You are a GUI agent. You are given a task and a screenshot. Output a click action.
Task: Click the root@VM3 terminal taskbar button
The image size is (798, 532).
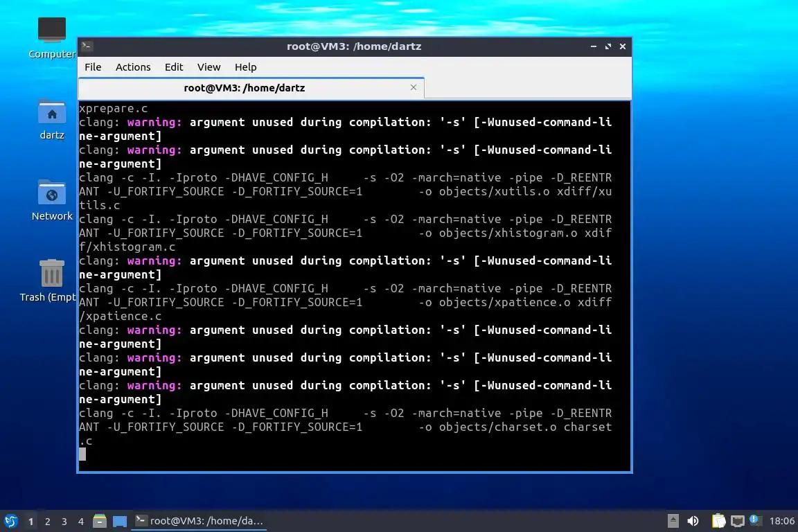click(x=199, y=521)
